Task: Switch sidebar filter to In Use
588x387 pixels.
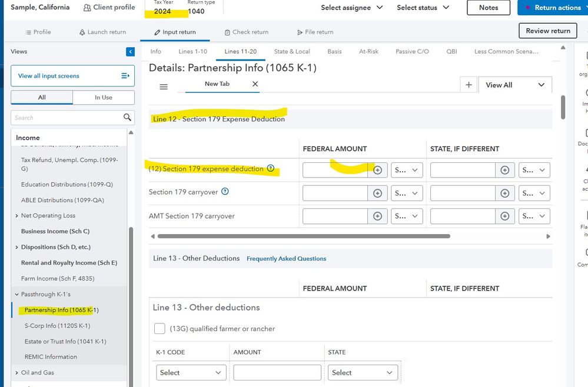Action: pos(103,98)
